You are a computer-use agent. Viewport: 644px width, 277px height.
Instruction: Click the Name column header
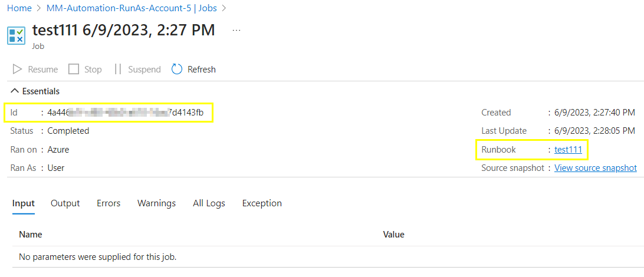tap(31, 235)
